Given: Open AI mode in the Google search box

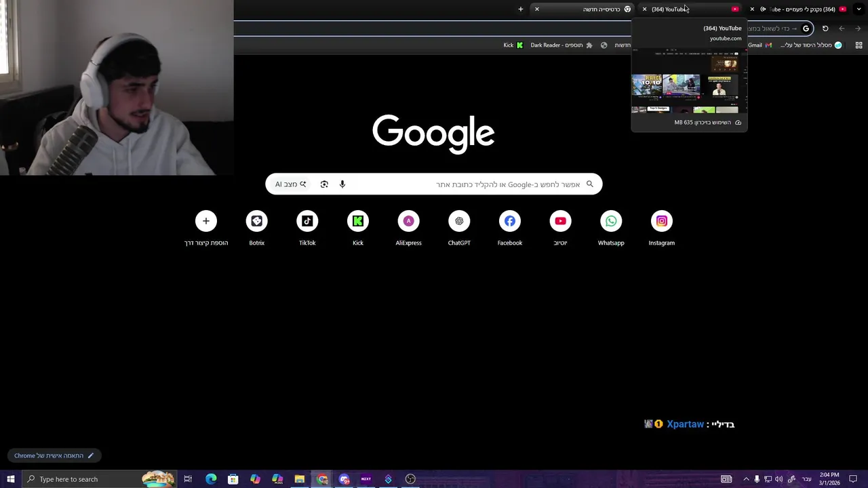Looking at the screenshot, I should coord(290,184).
